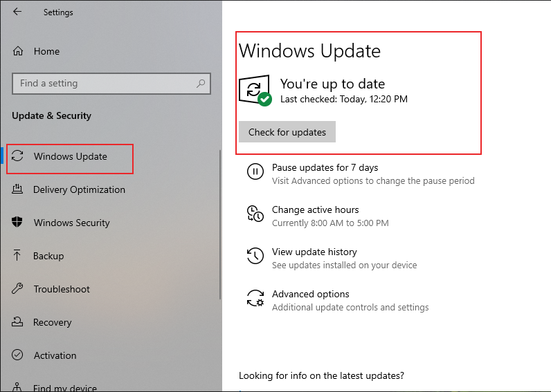Click 'Looking for info on the latest updates?' text
The image size is (551, 392).
tap(322, 376)
